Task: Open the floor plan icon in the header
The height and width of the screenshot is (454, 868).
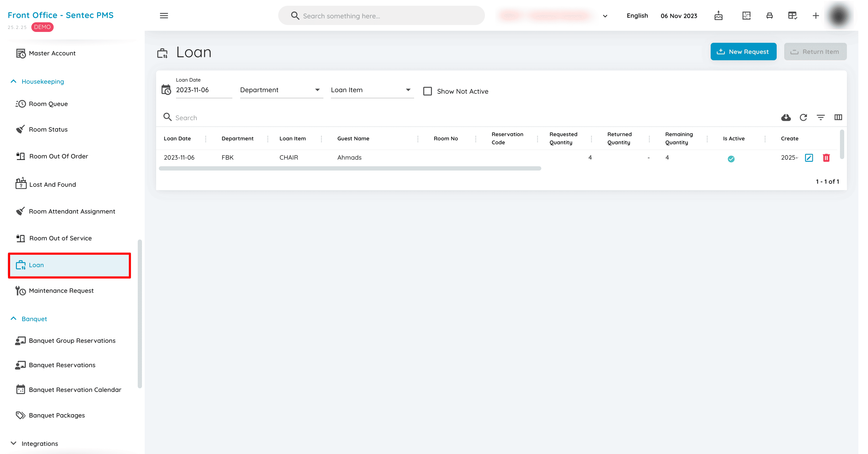Action: click(746, 15)
